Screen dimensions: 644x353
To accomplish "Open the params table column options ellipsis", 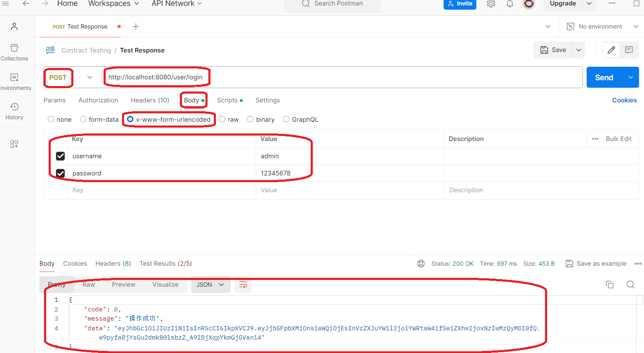I will (595, 139).
